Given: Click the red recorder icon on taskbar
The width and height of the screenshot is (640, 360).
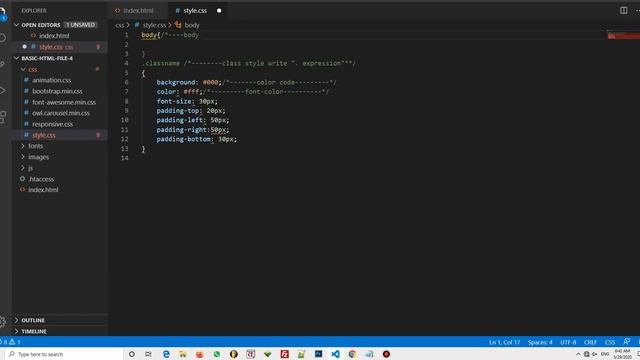Looking at the screenshot, I should coord(386,354).
